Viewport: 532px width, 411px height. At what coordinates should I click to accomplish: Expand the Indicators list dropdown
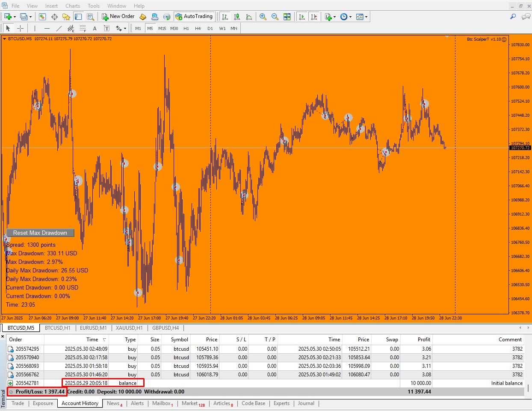(334, 17)
